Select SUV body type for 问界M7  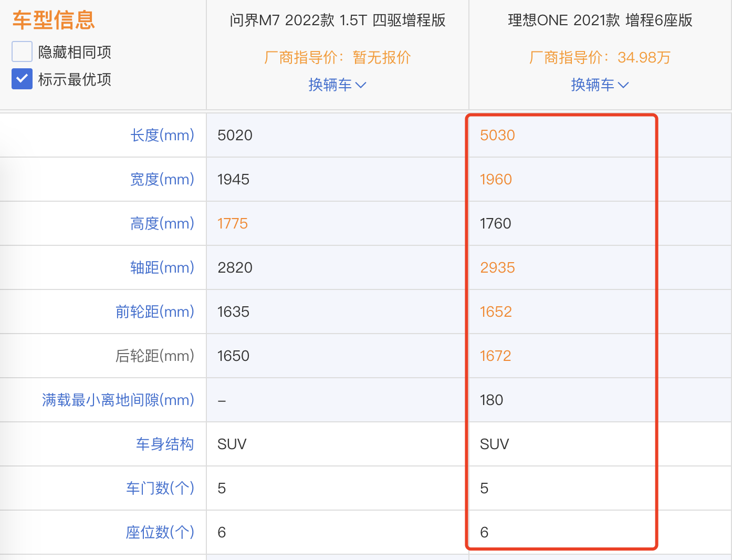coord(232,444)
